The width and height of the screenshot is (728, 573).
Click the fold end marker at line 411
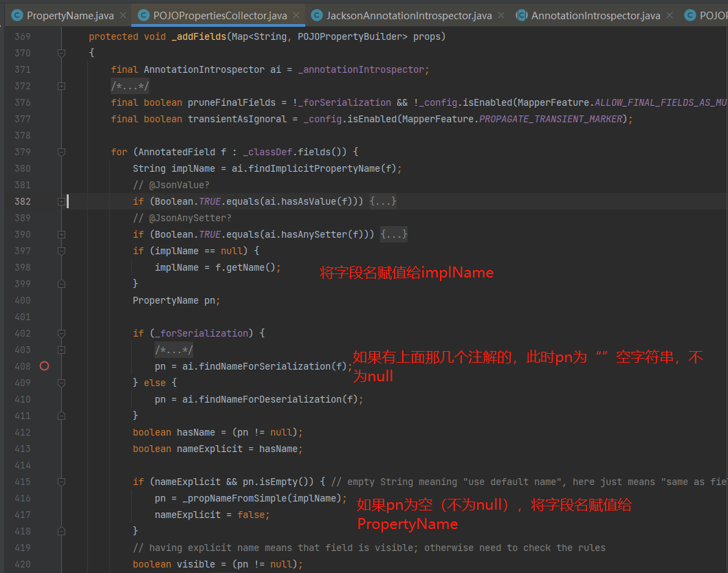61,416
